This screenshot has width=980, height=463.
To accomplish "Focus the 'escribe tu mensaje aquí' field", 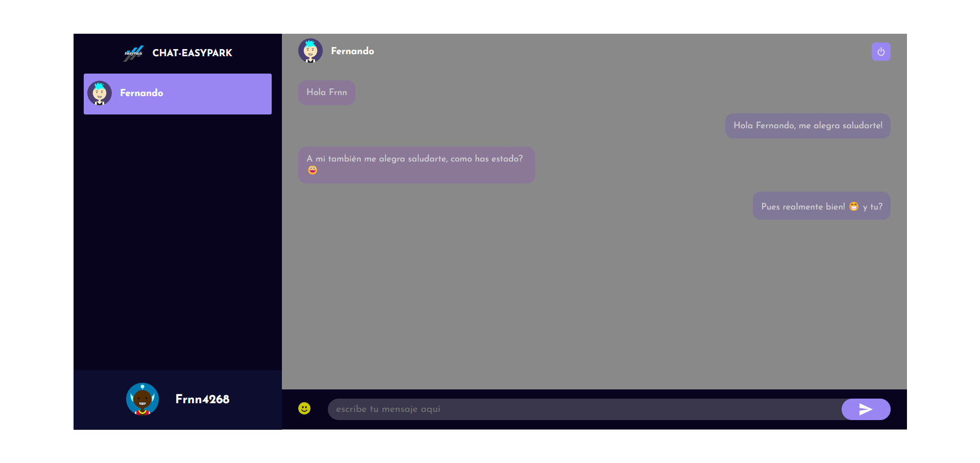I will (585, 409).
